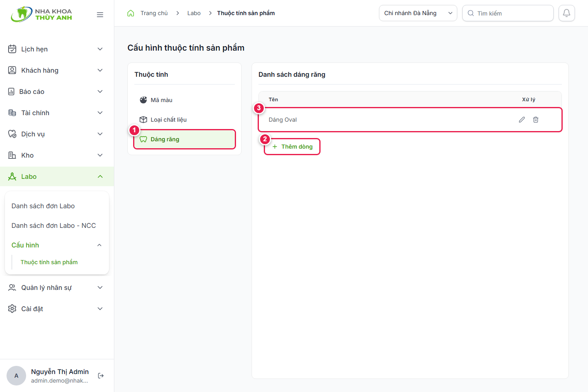The image size is (588, 392).
Task: Select Thuộc tính sản phẩm submenu item
Action: click(49, 262)
